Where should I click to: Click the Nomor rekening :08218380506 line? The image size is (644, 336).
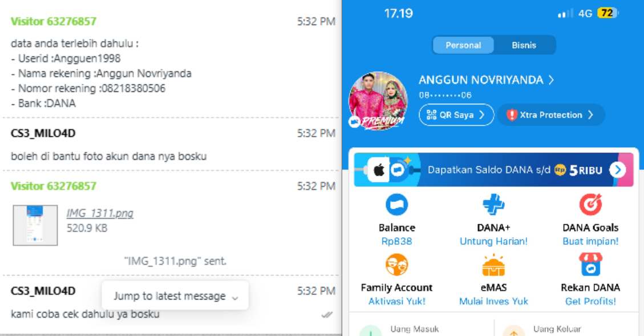coord(88,88)
